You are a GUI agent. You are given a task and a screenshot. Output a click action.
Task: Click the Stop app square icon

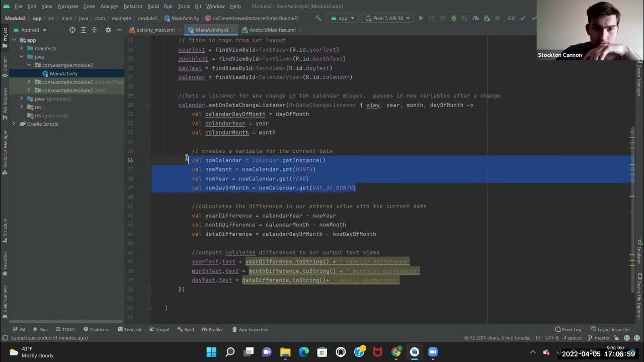tap(498, 18)
